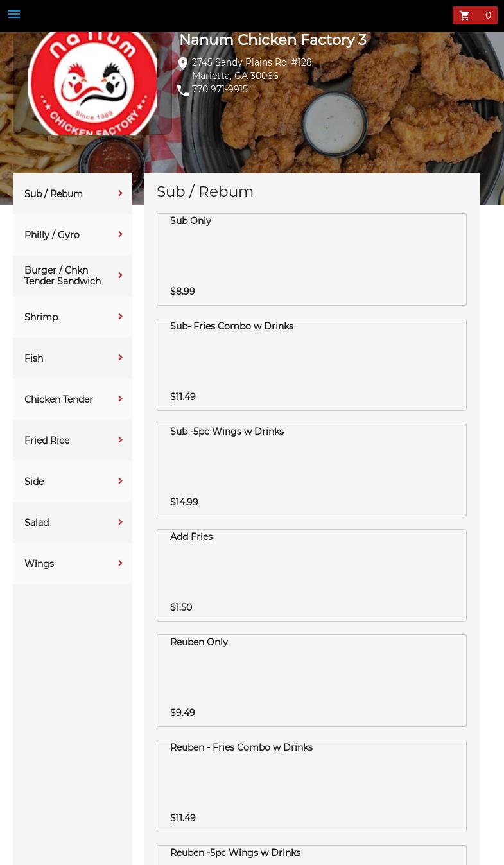Screen dimensions: 504x865
Task: Select the Sub Only item
Action: [x=311, y=259]
